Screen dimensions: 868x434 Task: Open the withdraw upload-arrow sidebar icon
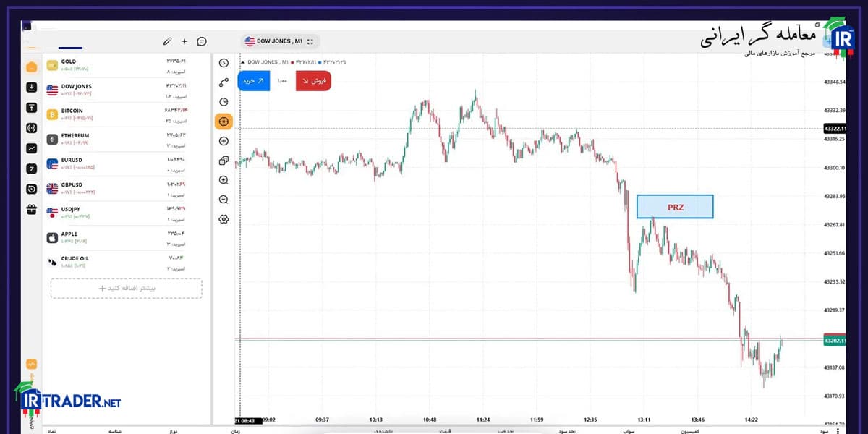[x=32, y=108]
